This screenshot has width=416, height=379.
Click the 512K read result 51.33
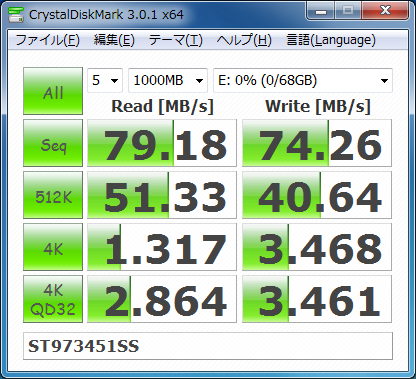[x=162, y=195]
